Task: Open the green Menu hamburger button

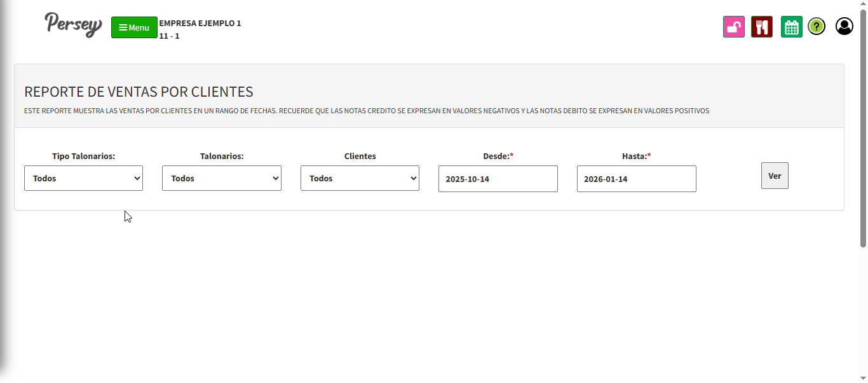Action: 134,27
